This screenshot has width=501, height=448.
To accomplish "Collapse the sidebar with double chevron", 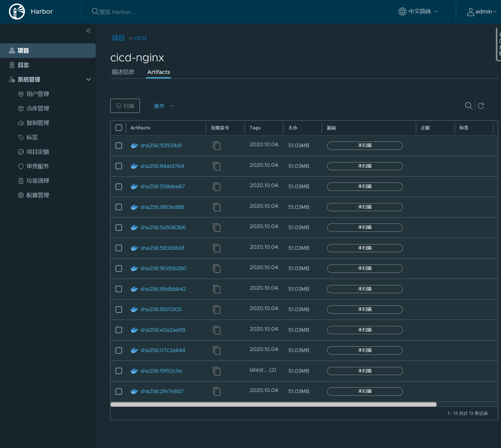I will (88, 31).
